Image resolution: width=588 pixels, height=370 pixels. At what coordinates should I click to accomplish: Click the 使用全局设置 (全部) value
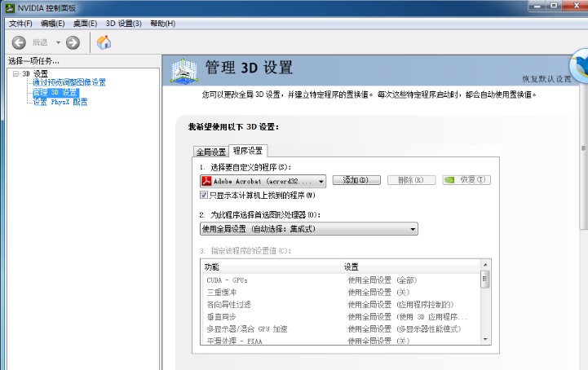pos(382,280)
